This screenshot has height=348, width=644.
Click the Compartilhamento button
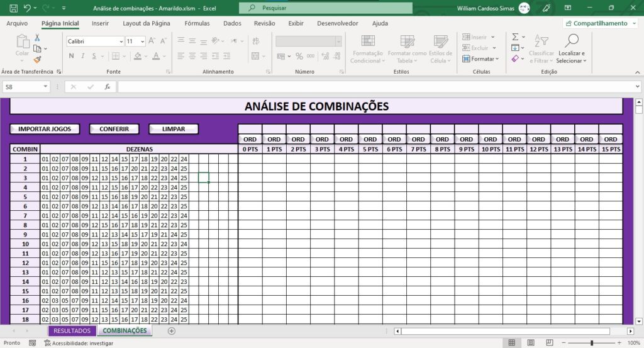point(600,23)
